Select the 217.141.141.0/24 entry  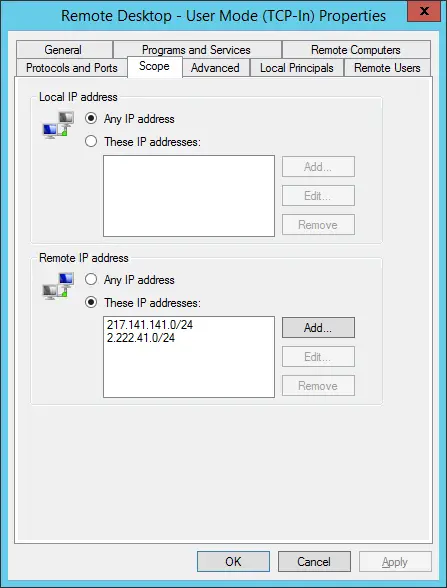[150, 325]
